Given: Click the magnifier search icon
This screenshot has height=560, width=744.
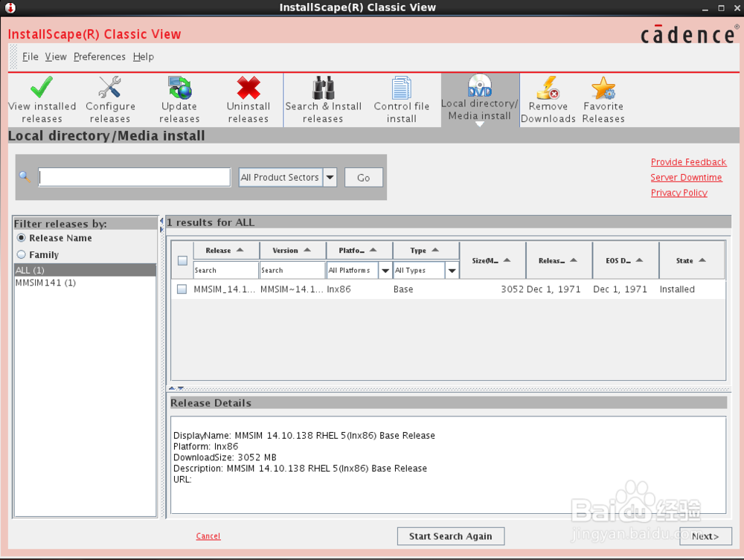Looking at the screenshot, I should point(25,177).
